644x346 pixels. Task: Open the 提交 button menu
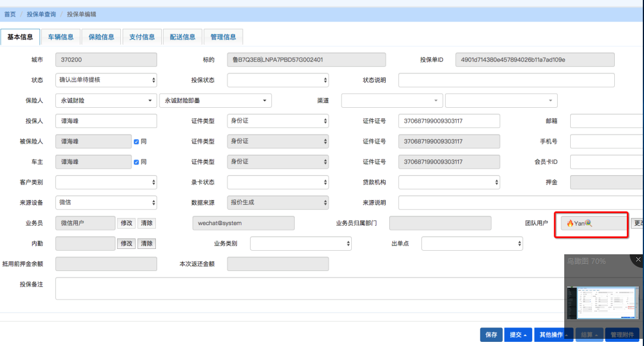click(517, 335)
